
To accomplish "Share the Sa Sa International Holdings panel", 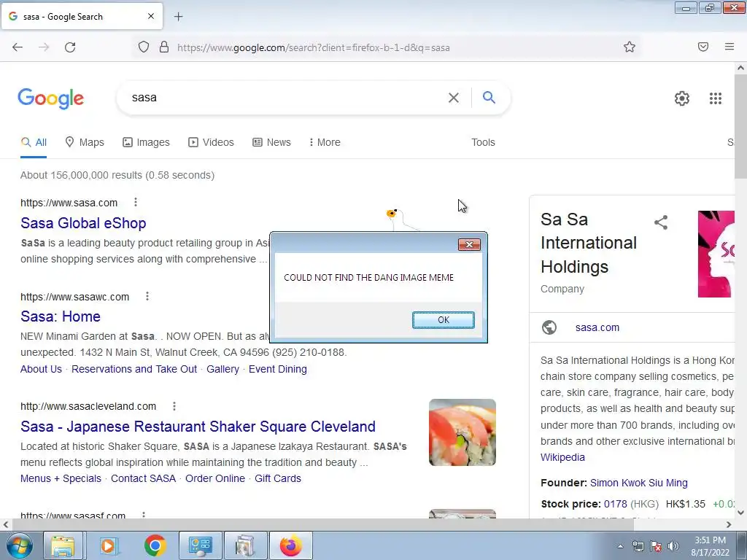I will [661, 222].
